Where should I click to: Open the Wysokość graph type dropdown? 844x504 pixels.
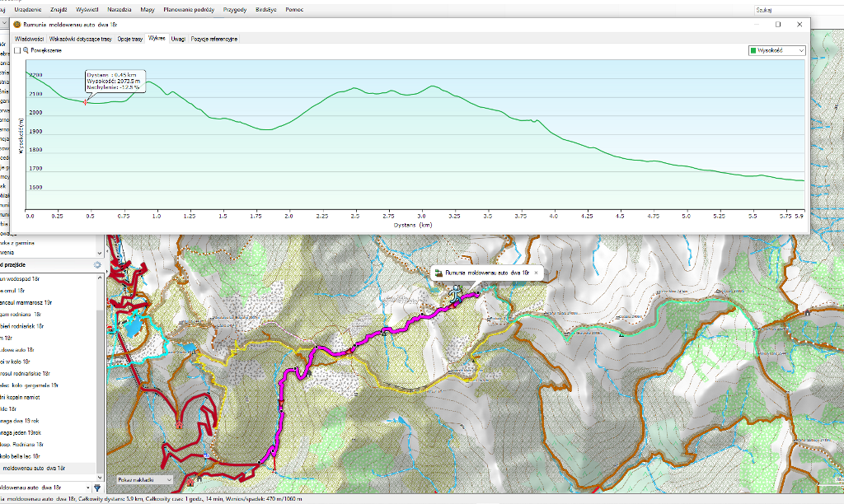coord(776,50)
